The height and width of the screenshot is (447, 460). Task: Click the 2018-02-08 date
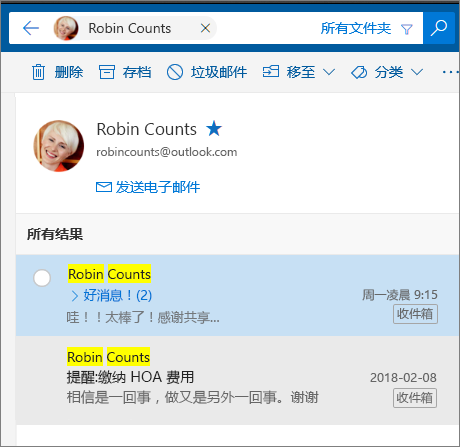click(403, 378)
